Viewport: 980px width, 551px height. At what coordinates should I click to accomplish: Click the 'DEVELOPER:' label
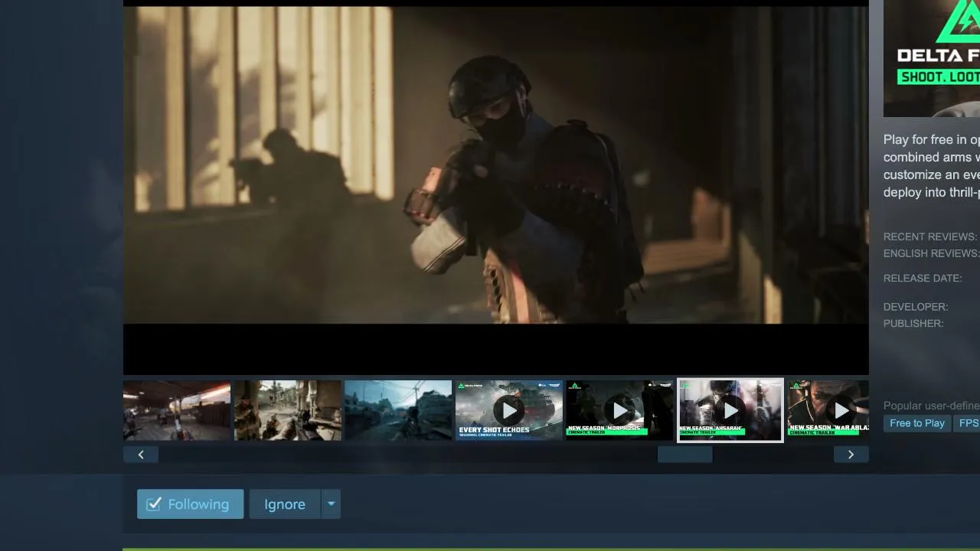click(x=916, y=307)
